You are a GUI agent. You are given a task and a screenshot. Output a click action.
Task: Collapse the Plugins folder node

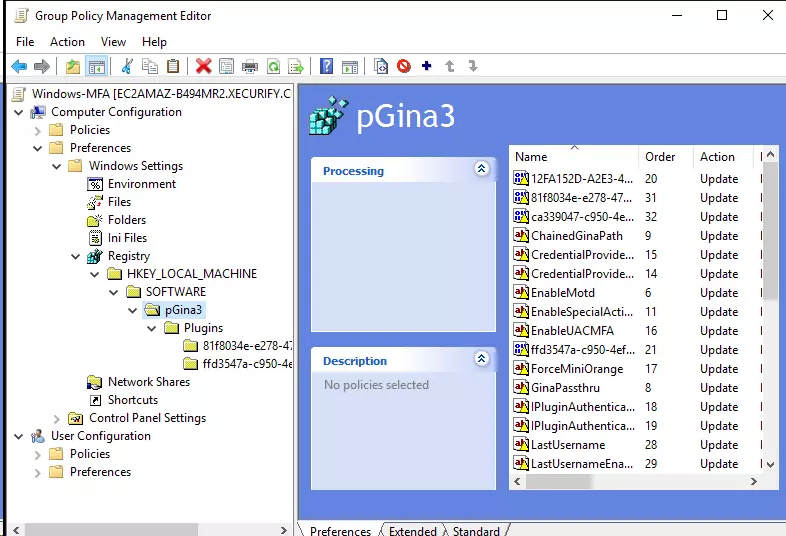(152, 328)
